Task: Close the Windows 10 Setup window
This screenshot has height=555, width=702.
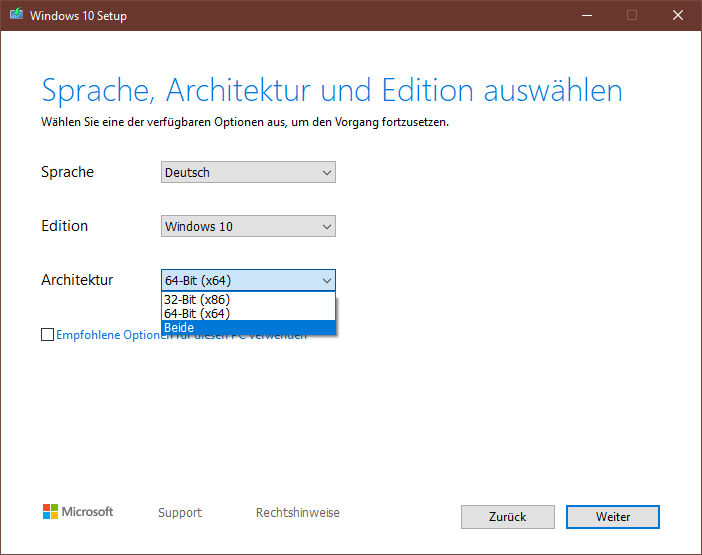Action: [678, 15]
